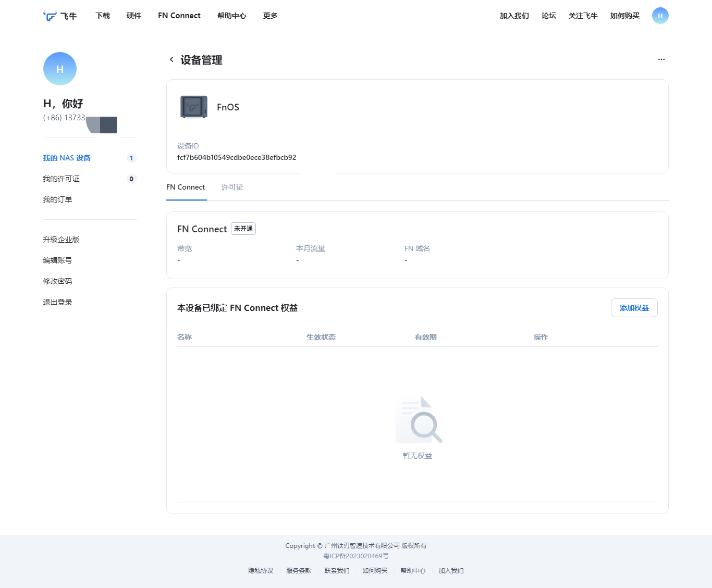Open 我的订单 in the sidebar

point(57,199)
